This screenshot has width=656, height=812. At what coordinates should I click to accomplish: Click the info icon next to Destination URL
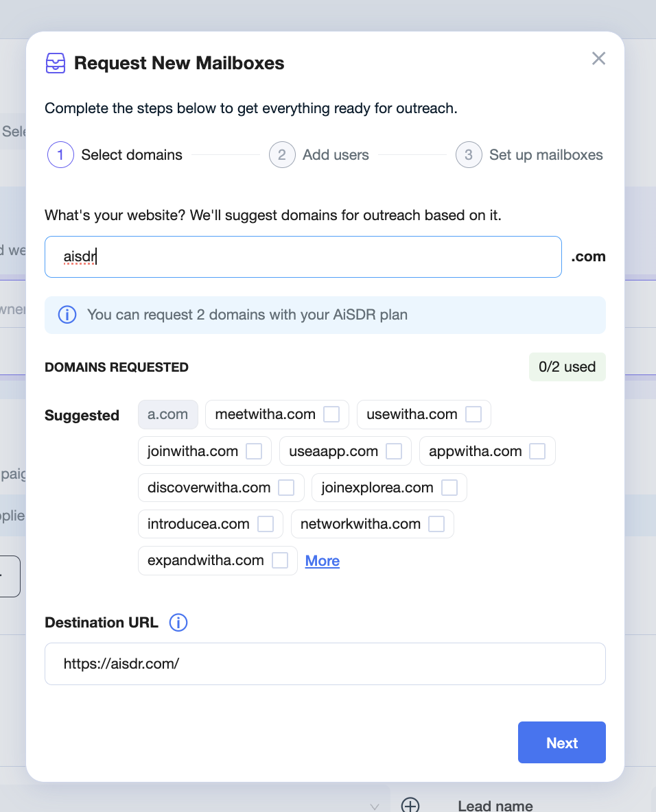coord(178,623)
